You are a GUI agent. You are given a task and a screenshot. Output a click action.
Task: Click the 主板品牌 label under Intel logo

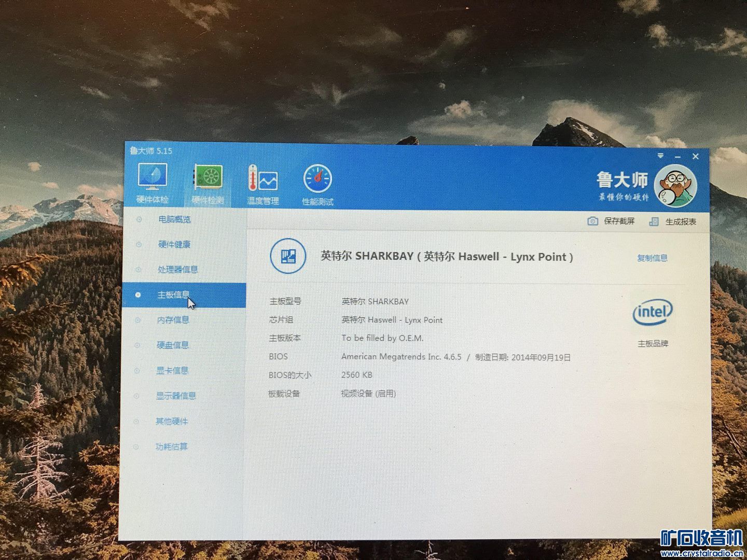coord(653,344)
